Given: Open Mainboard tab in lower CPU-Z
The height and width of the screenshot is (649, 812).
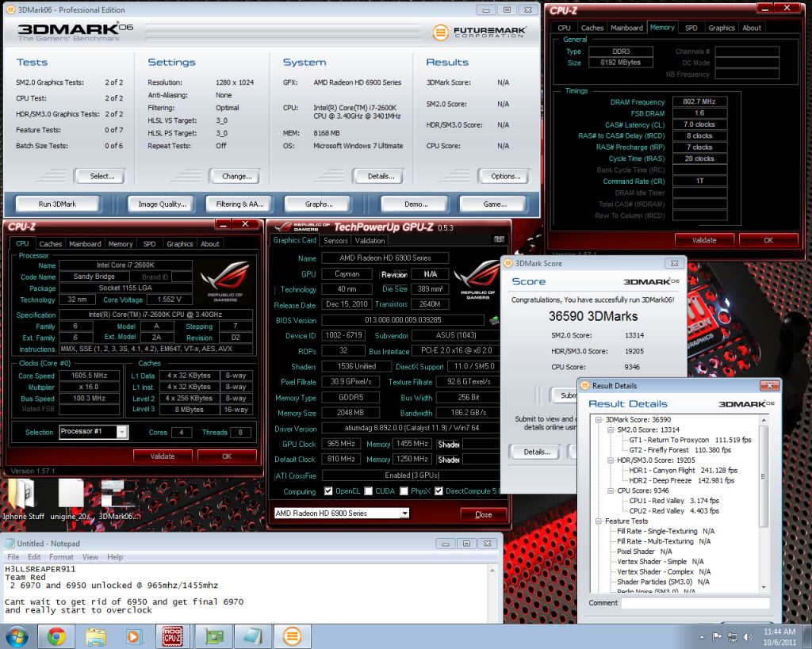Looking at the screenshot, I should point(85,244).
